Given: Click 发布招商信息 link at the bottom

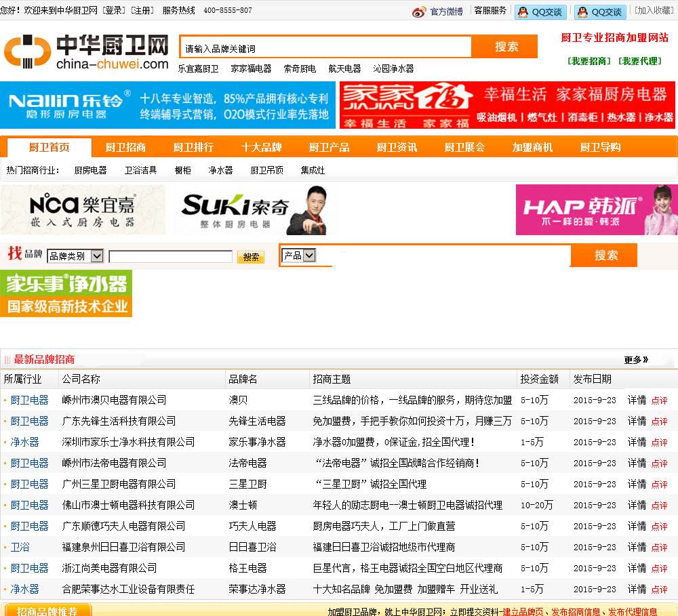Looking at the screenshot, I should 576,612.
